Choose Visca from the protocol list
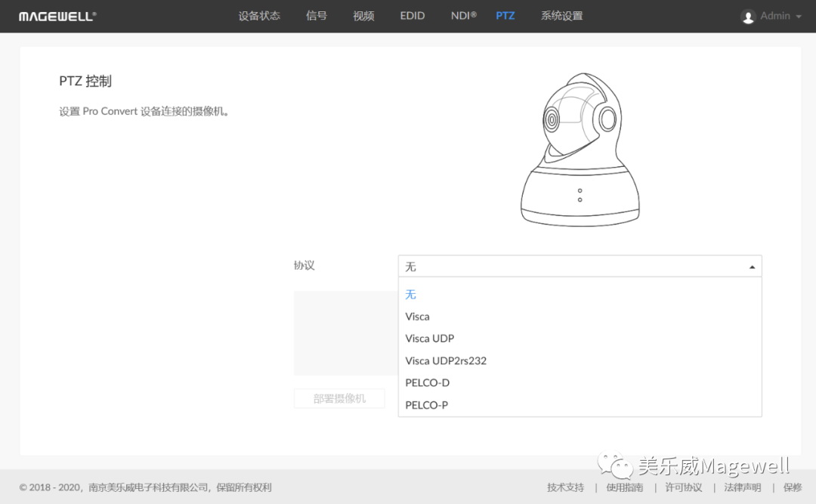The width and height of the screenshot is (816, 504). pyautogui.click(x=417, y=317)
